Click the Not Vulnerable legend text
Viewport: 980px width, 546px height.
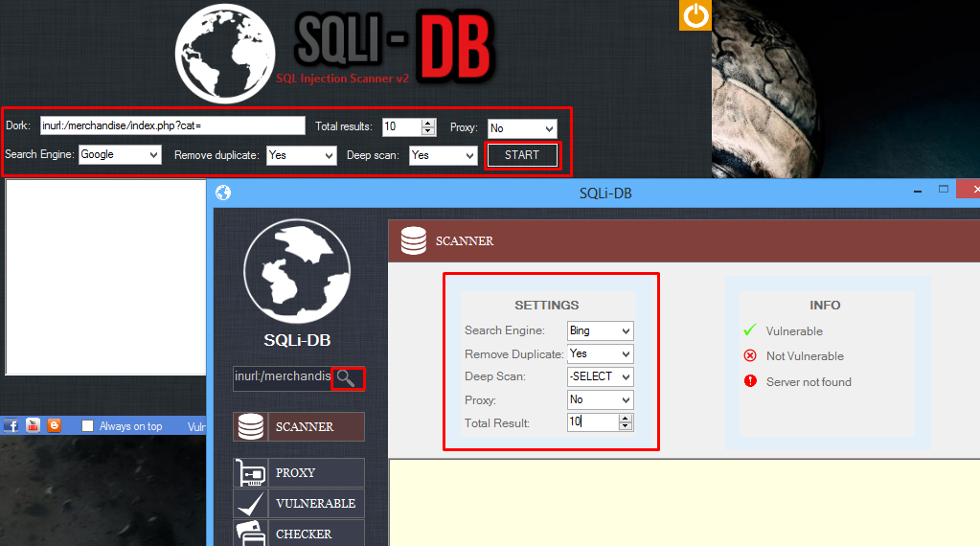pos(805,356)
